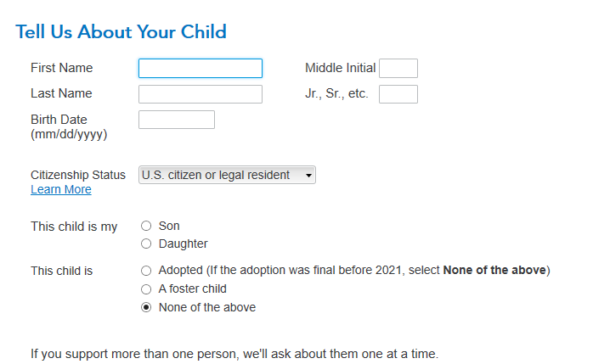
Task: Open the Learn More link
Action: pyautogui.click(x=61, y=190)
